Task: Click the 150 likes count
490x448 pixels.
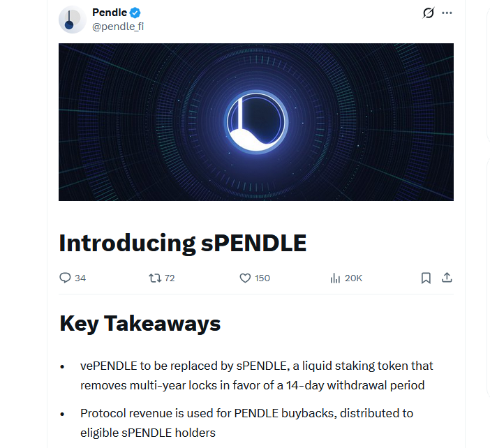Action: tap(262, 278)
